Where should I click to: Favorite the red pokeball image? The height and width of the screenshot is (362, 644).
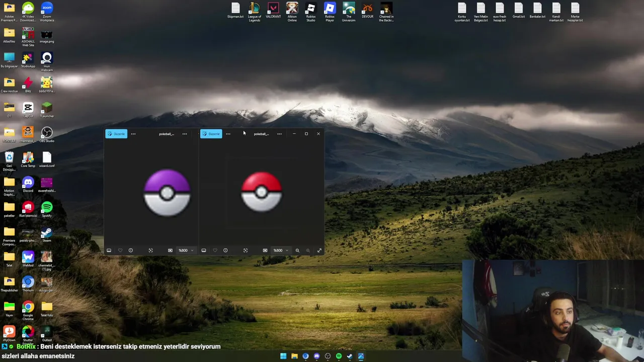coord(215,250)
